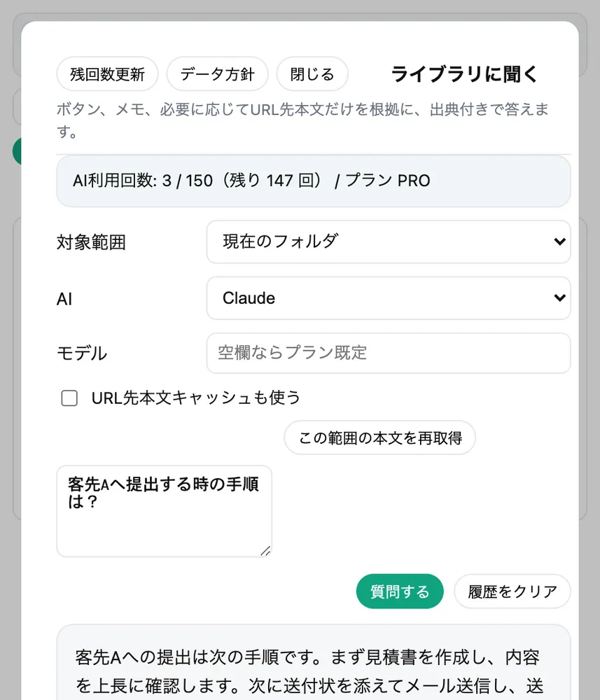600x700 pixels.
Task: Click the 残回数更新 button
Action: tap(107, 73)
